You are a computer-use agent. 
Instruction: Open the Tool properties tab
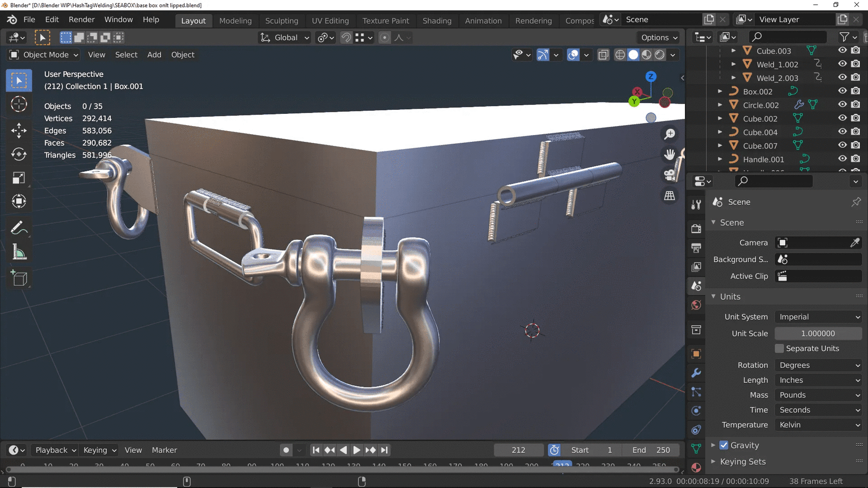pyautogui.click(x=696, y=204)
